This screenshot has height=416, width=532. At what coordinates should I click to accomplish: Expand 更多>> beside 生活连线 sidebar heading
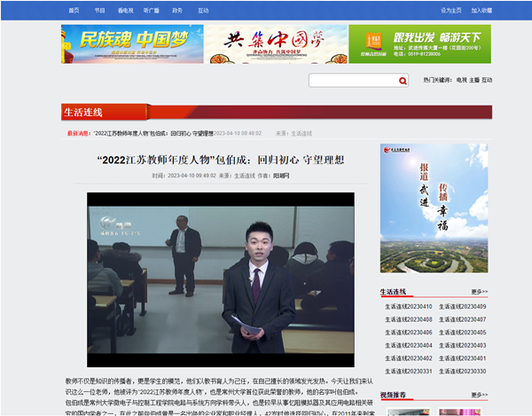pos(479,292)
